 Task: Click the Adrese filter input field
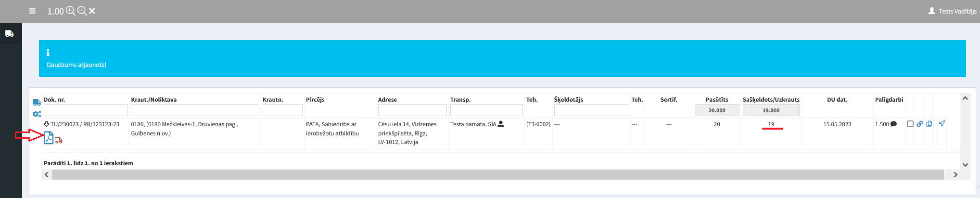(412, 110)
